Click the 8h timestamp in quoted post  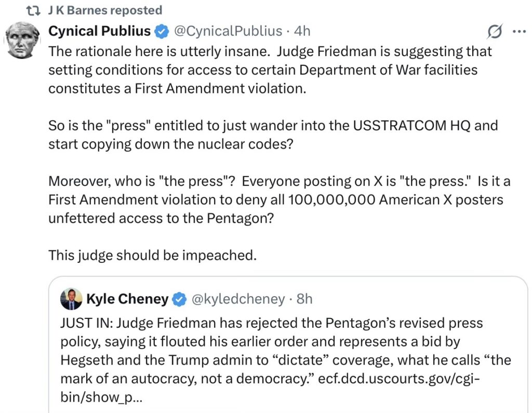[x=304, y=299]
